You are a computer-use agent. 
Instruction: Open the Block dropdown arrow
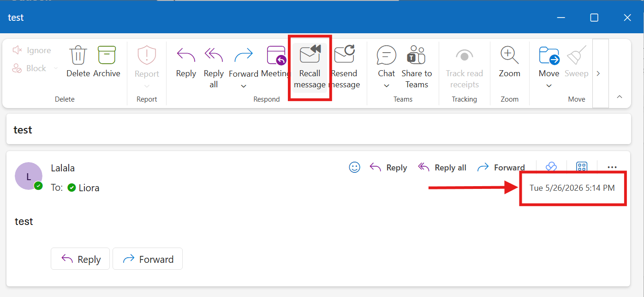56,68
